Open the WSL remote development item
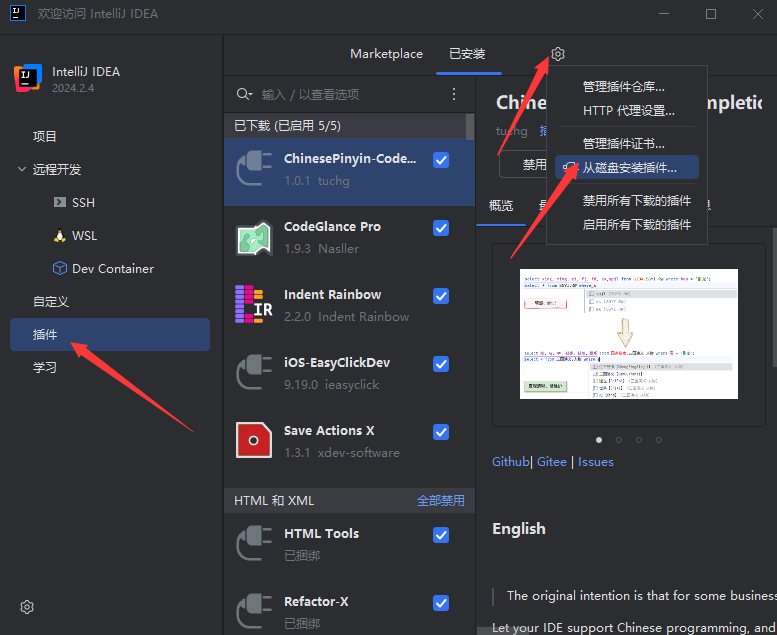 [x=84, y=235]
